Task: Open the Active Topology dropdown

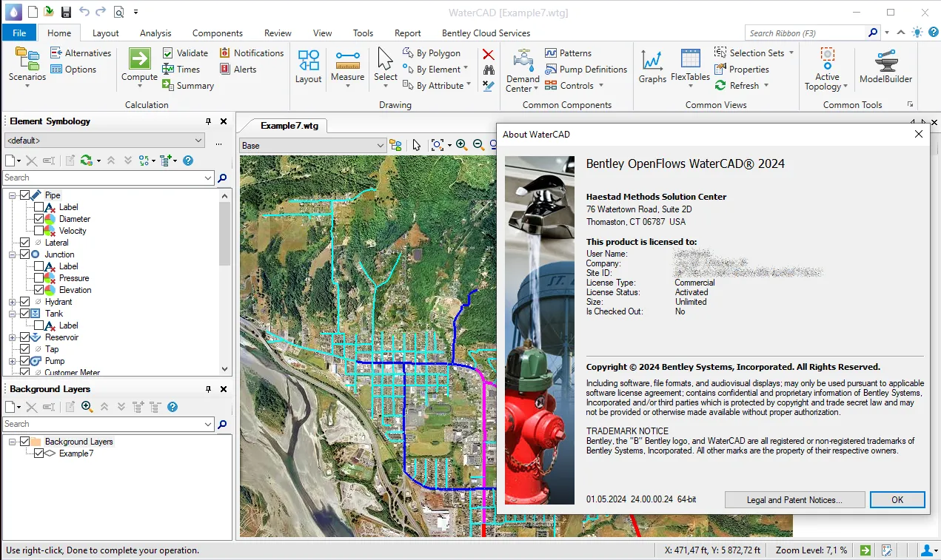Action: coord(827,70)
